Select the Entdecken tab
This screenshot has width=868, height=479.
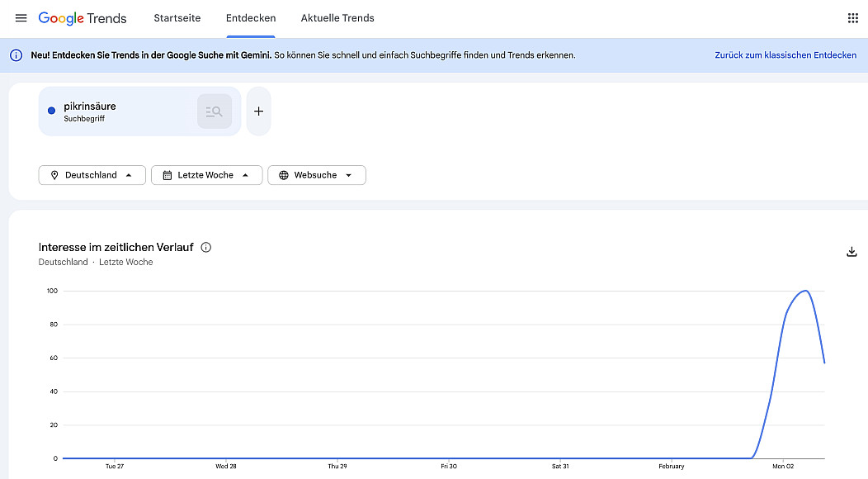tap(251, 18)
